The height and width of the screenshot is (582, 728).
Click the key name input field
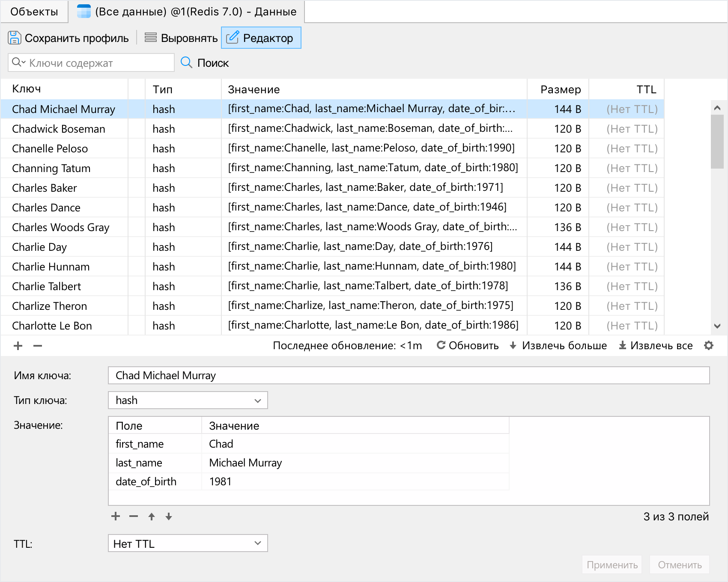(409, 375)
